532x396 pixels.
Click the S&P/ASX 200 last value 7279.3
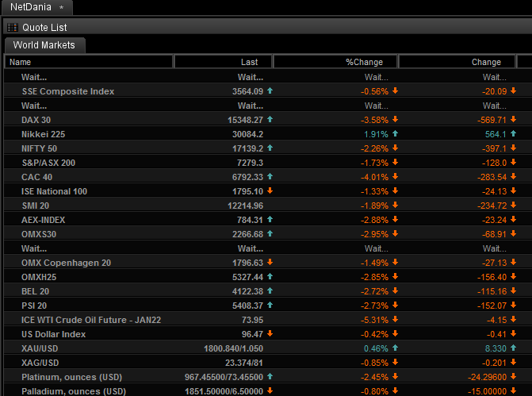(250, 163)
